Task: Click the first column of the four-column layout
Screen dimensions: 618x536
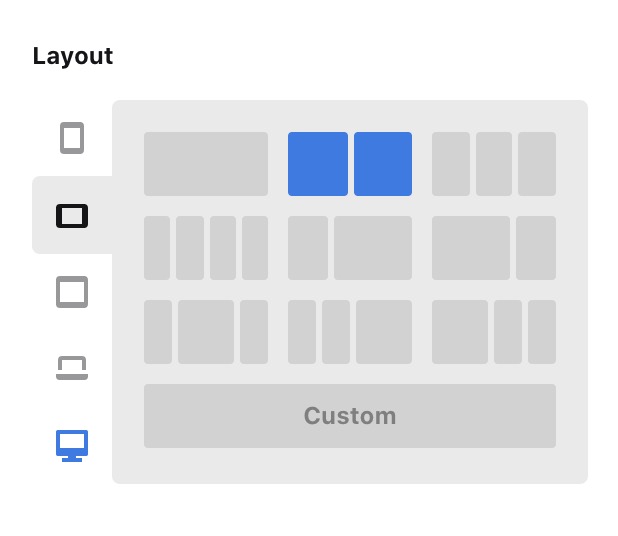Action: click(157, 248)
